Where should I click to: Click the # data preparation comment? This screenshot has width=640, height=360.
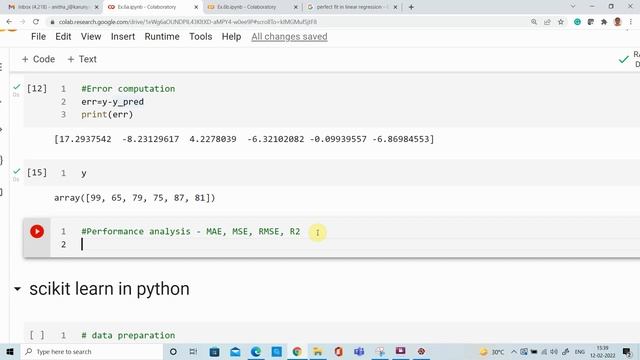click(128, 335)
